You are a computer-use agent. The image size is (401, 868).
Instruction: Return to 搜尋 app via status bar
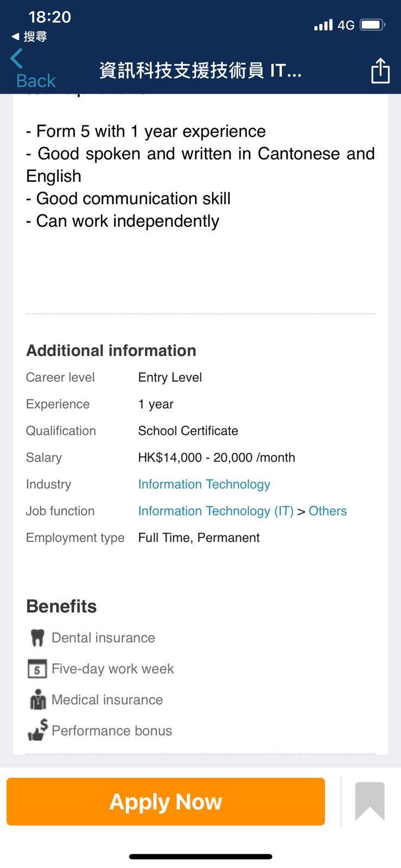click(x=30, y=37)
